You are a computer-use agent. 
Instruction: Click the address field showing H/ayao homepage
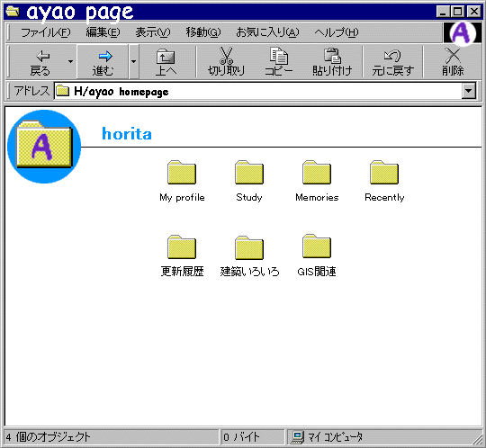tap(258, 91)
